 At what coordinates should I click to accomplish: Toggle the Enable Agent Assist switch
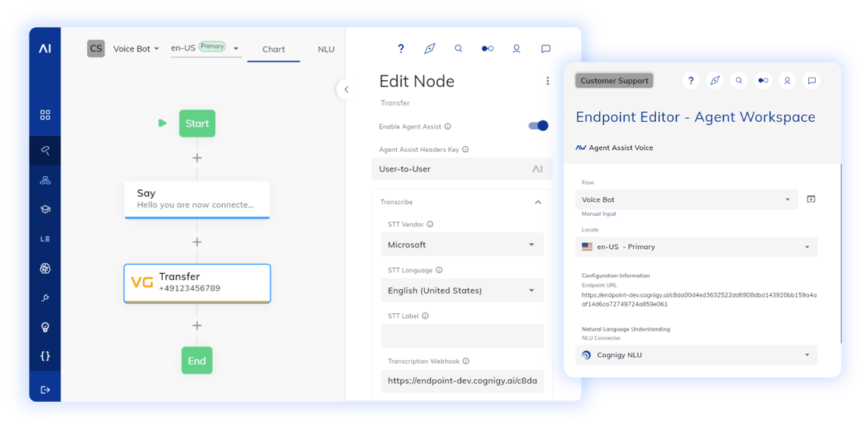coord(538,126)
